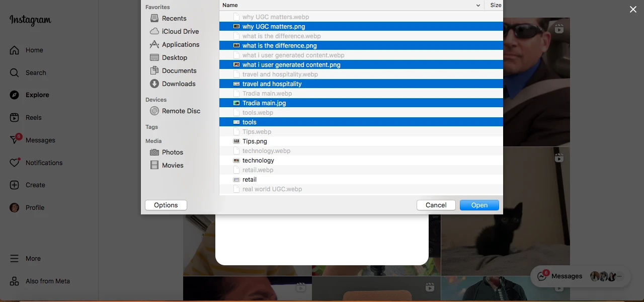644x302 pixels.
Task: Select the retail file row
Action: [361, 180]
